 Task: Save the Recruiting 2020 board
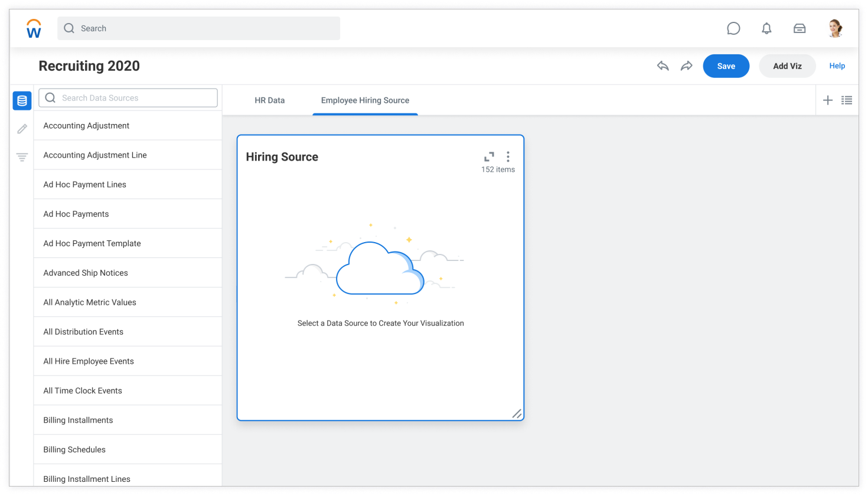point(726,66)
